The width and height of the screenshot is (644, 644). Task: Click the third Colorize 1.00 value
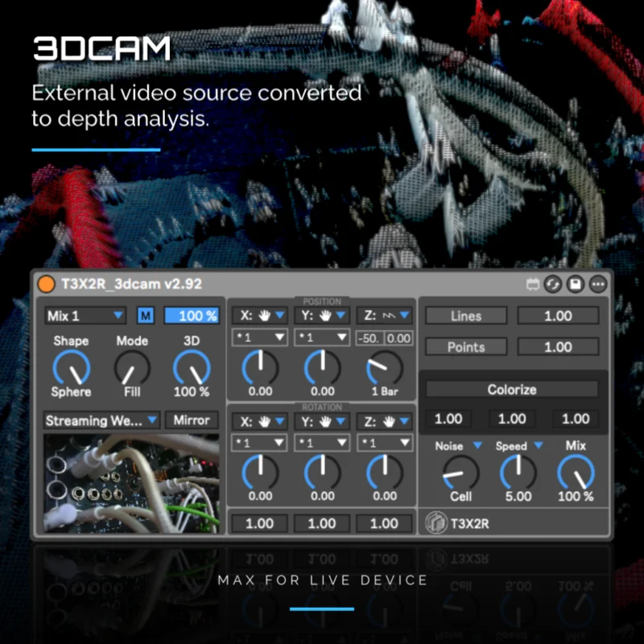(x=576, y=419)
